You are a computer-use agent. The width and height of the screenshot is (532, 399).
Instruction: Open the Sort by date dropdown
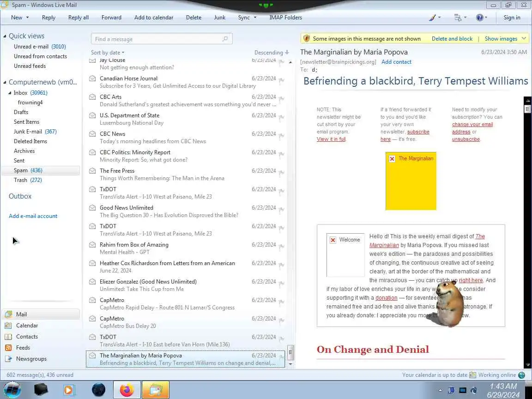(108, 53)
